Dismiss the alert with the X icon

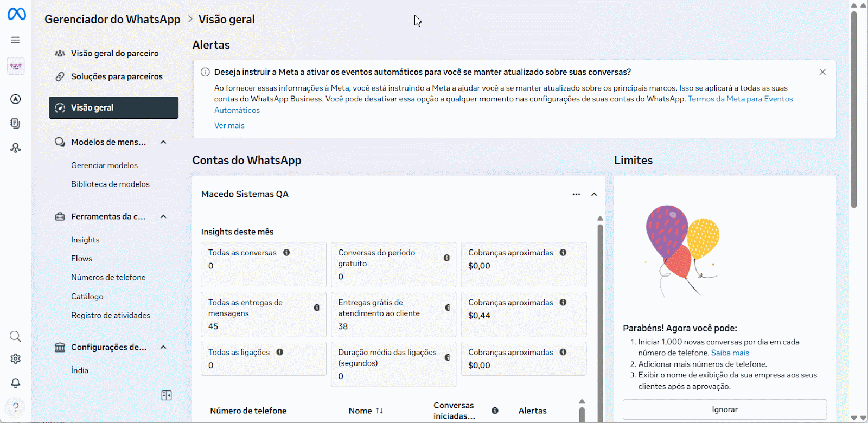[x=822, y=72]
